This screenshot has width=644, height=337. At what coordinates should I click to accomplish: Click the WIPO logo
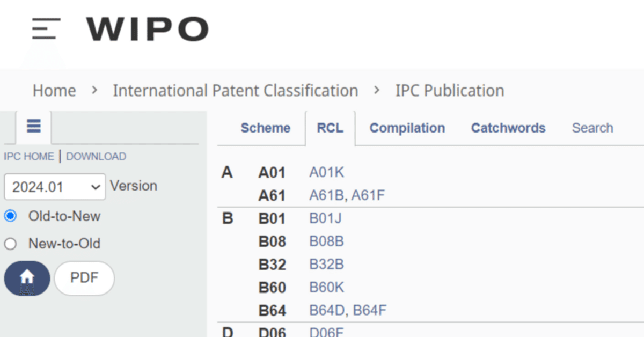[147, 29]
